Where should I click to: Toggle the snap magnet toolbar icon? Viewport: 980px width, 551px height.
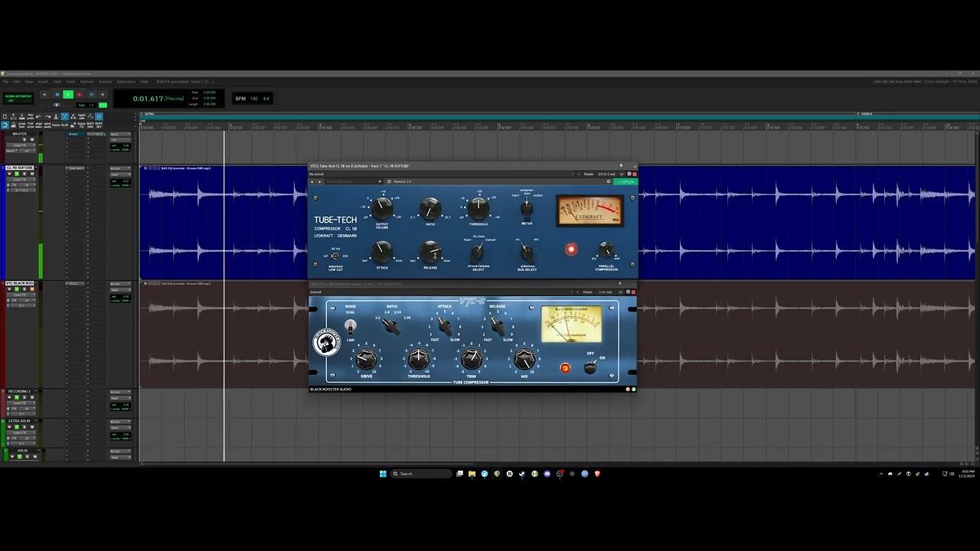(x=5, y=126)
